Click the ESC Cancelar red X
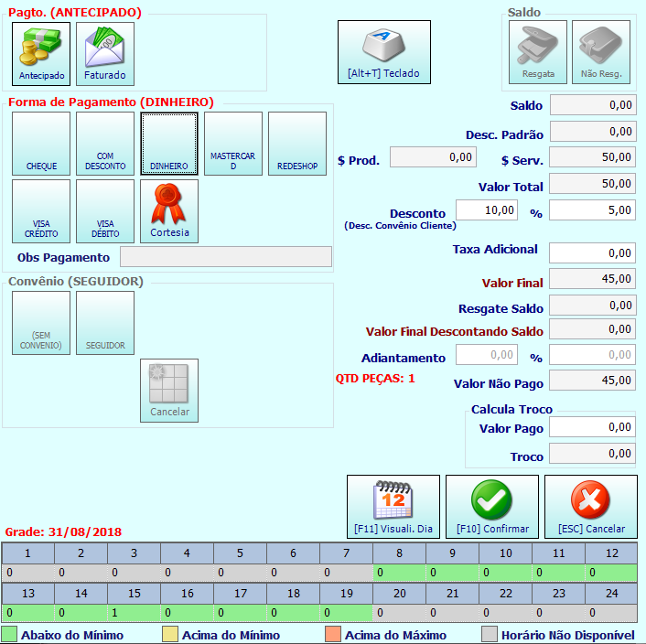 coord(591,507)
